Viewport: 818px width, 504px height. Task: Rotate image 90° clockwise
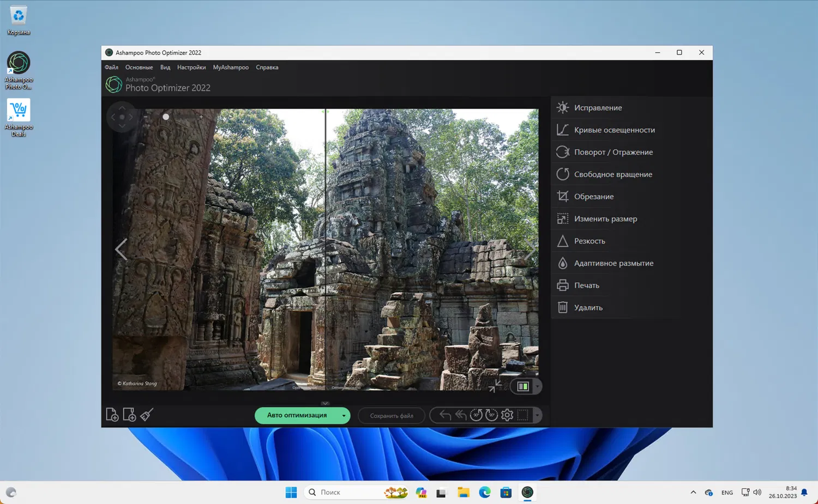491,415
